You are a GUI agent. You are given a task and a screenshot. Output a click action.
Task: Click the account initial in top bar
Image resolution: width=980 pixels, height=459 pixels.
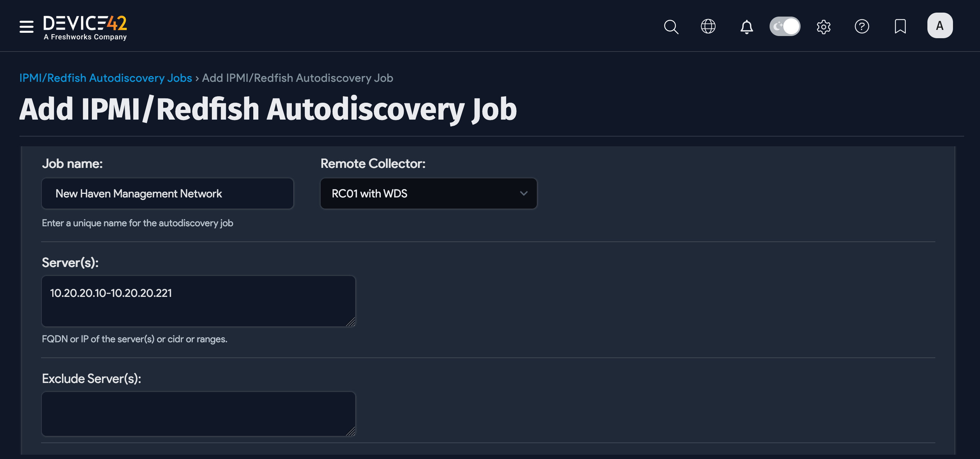tap(940, 26)
